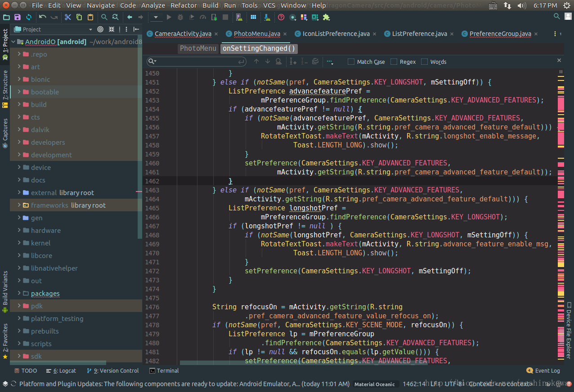Click the Profile gauge icon
Viewport: 574px width, 392px height.
click(203, 17)
